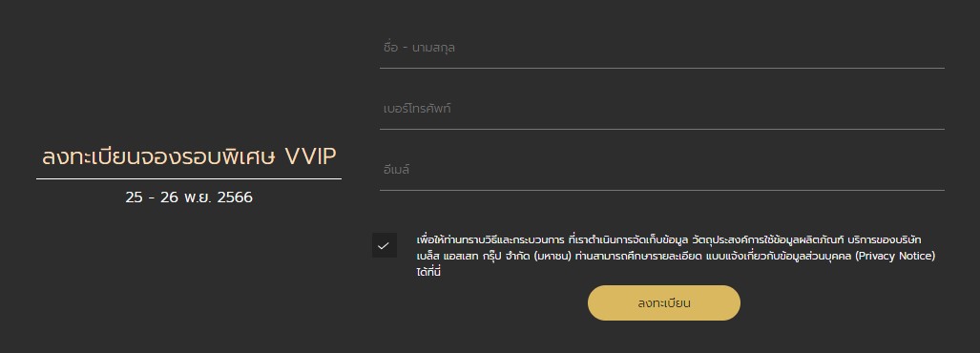
Task: Select the อีเมล์ email input field
Action: point(662,170)
